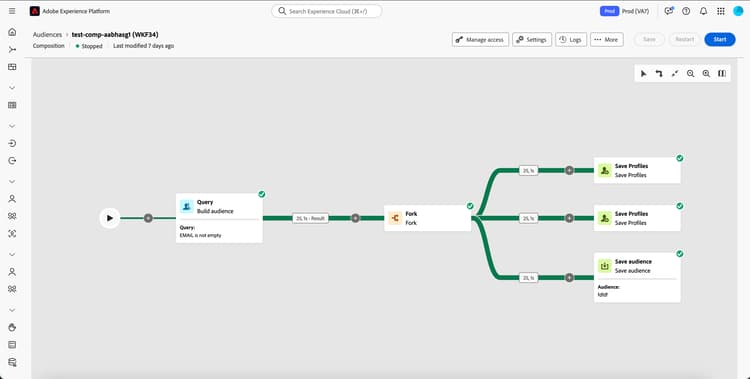Zoom out with the first magnifier icon
This screenshot has width=750, height=379.
tap(691, 73)
